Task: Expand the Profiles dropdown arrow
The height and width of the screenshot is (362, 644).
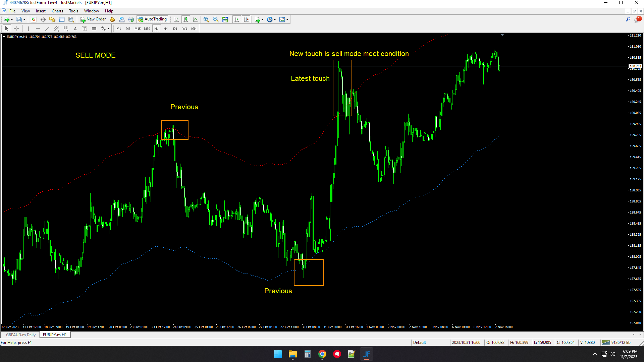Action: 24,19
